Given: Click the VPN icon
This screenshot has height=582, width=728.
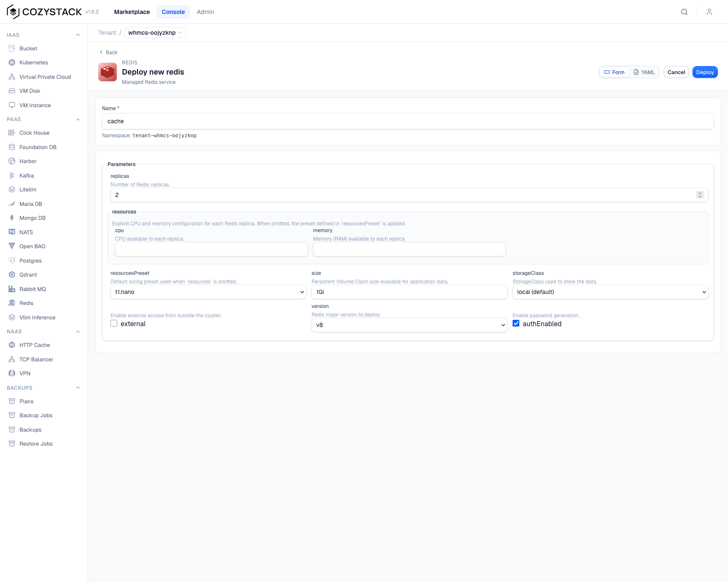Looking at the screenshot, I should (x=12, y=373).
